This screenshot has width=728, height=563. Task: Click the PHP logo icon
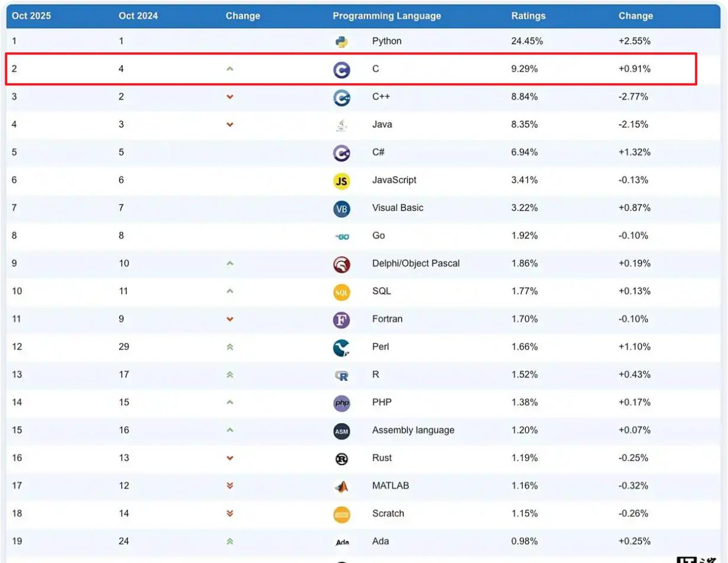click(341, 403)
